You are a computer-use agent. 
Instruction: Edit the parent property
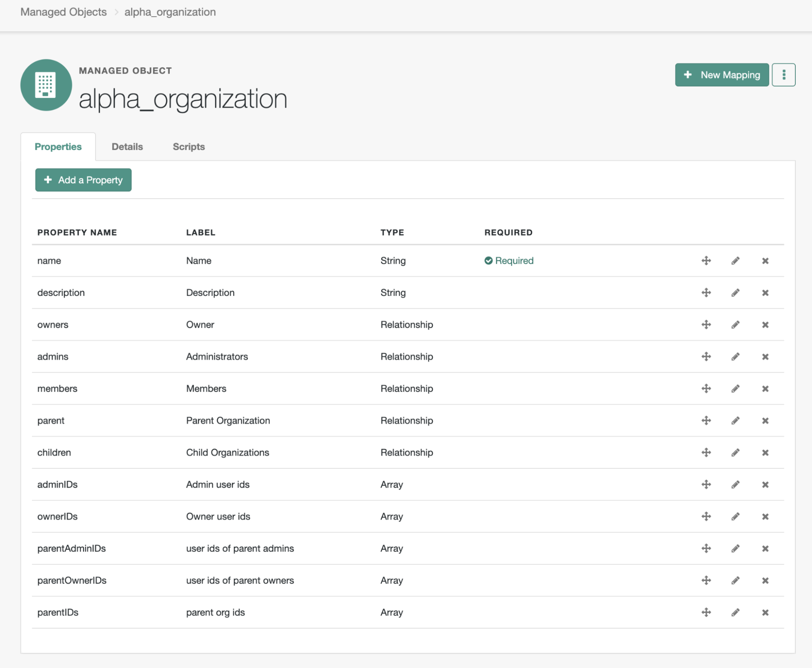[735, 421]
